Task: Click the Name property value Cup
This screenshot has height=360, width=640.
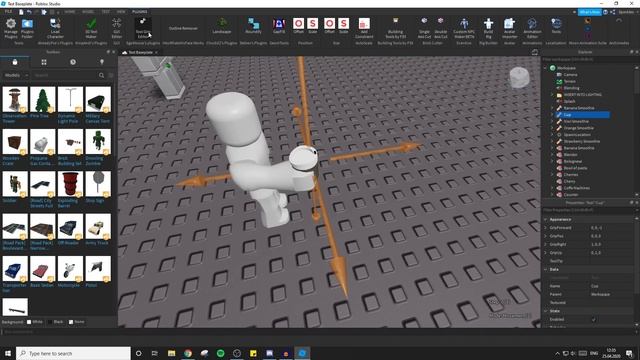Action: pos(595,286)
